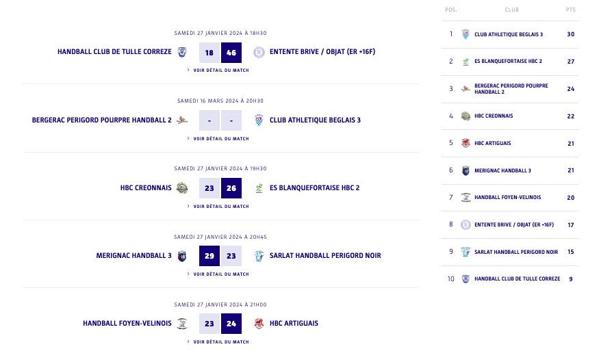This screenshot has width=612, height=364.
Task: View match details for Merignac vs Sarlat
Action: pyautogui.click(x=220, y=274)
